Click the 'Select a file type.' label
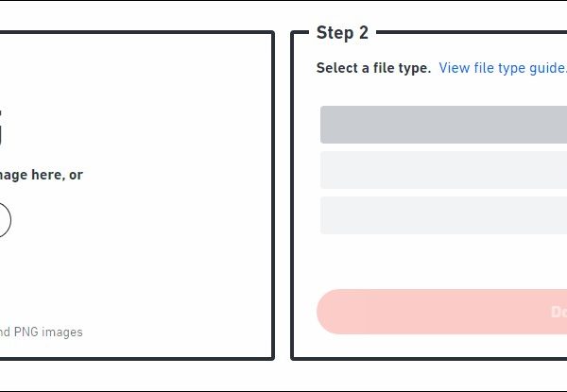Image resolution: width=567 pixels, height=392 pixels. point(373,68)
